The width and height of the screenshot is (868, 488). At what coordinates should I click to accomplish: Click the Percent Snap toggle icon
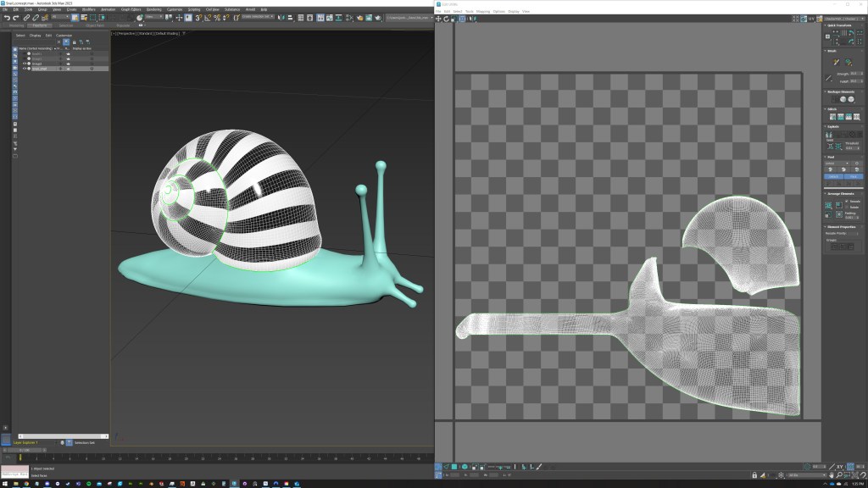pyautogui.click(x=217, y=17)
